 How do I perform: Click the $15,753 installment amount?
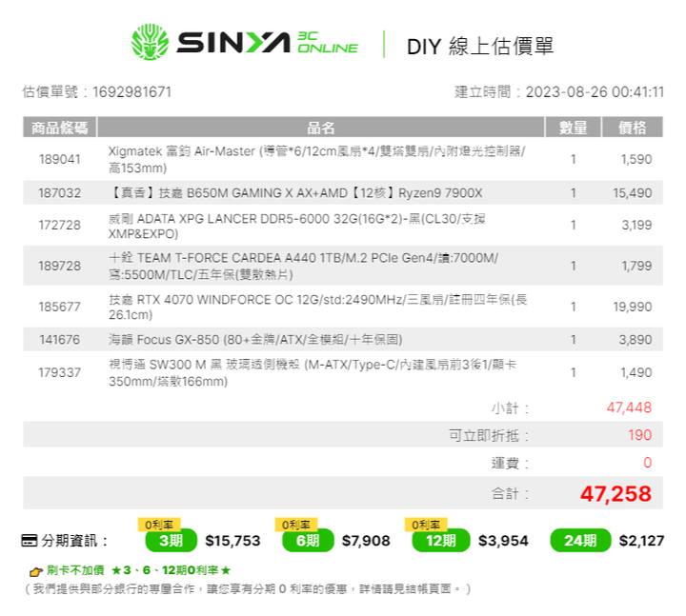(232, 541)
